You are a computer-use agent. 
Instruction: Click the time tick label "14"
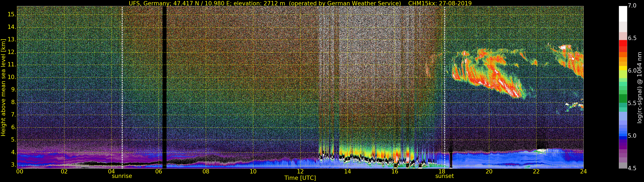point(347,172)
